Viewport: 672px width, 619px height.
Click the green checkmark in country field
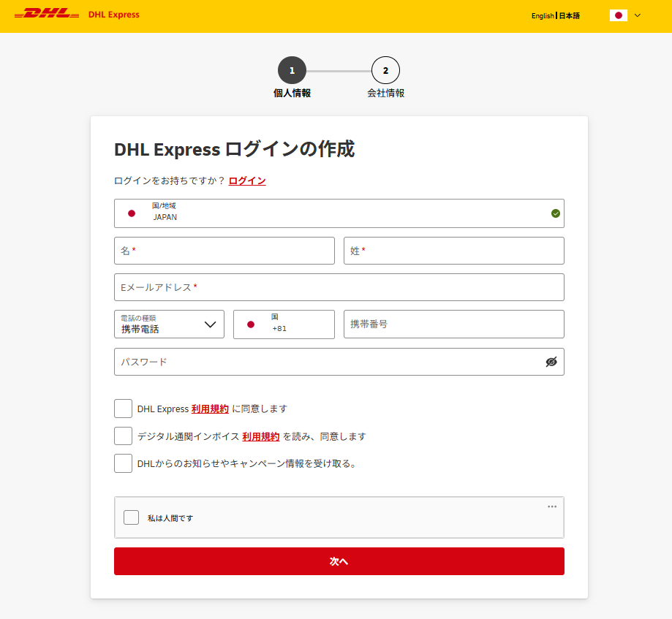pos(556,213)
